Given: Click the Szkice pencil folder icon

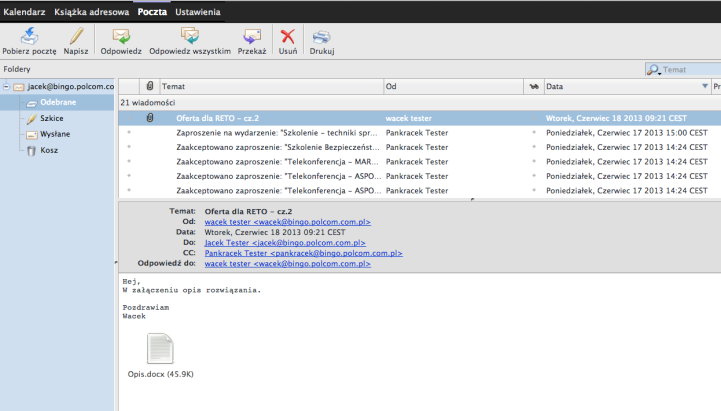Looking at the screenshot, I should click(31, 119).
